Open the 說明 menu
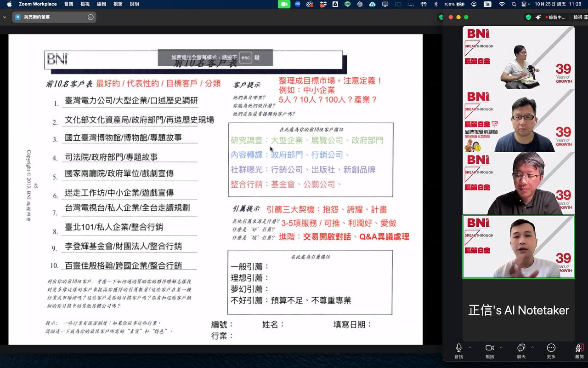 pos(134,4)
